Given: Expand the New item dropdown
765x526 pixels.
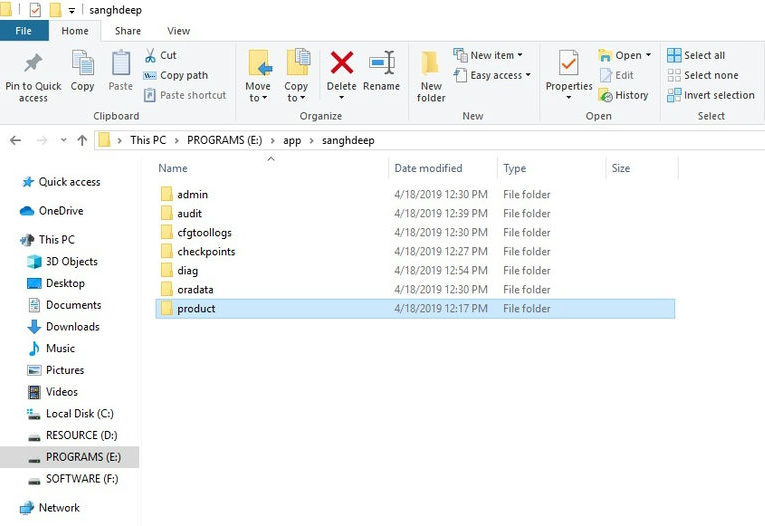Looking at the screenshot, I should pos(520,55).
